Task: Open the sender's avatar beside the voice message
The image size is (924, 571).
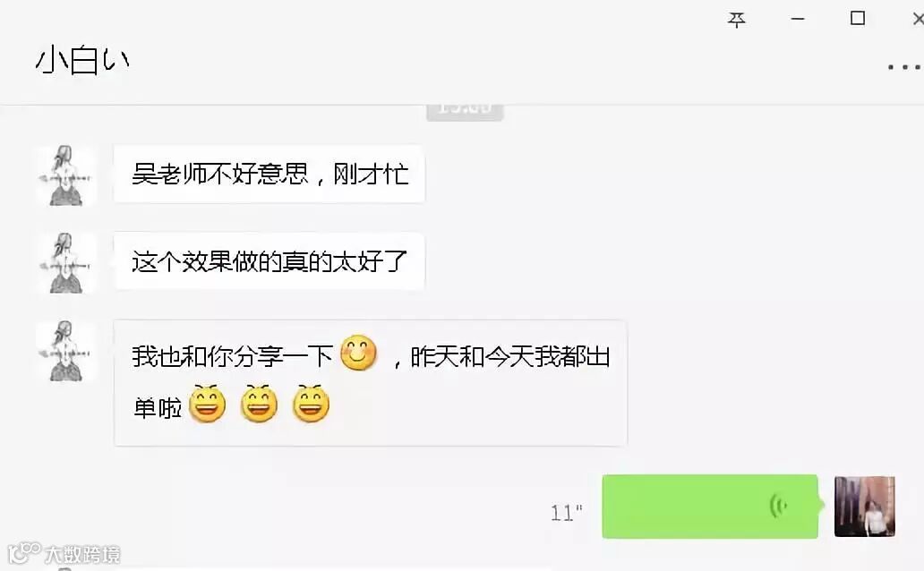Action: pyautogui.click(x=865, y=507)
